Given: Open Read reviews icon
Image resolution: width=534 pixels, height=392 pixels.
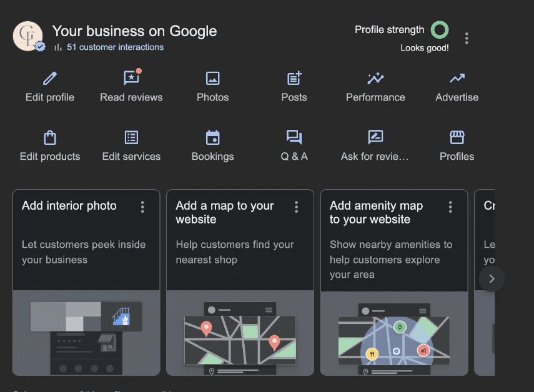Looking at the screenshot, I should tap(131, 77).
